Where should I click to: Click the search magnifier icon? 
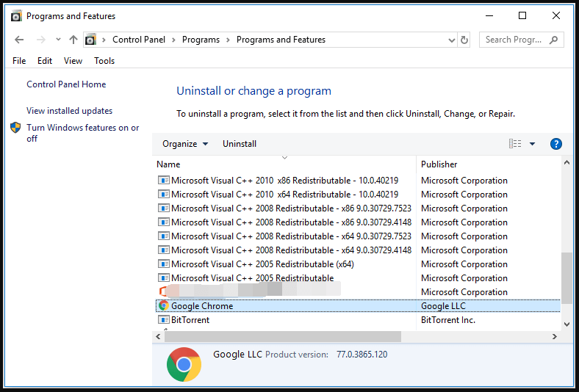click(x=553, y=40)
